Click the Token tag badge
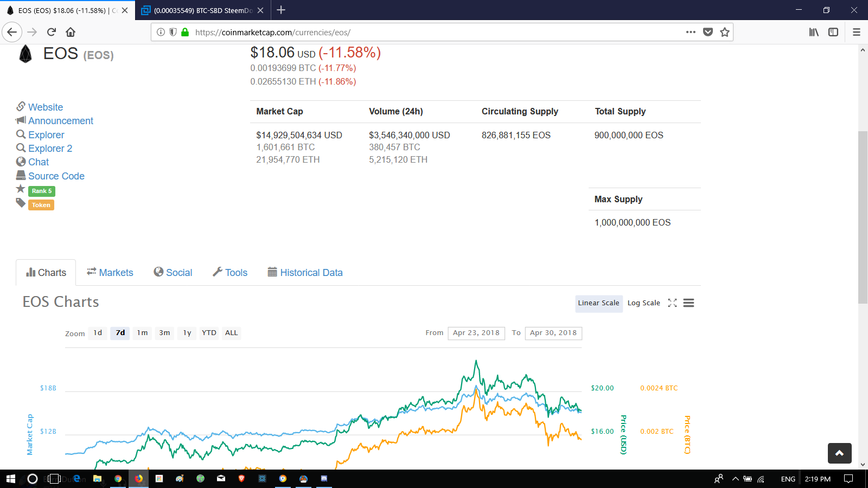This screenshot has height=488, width=868. [41, 205]
